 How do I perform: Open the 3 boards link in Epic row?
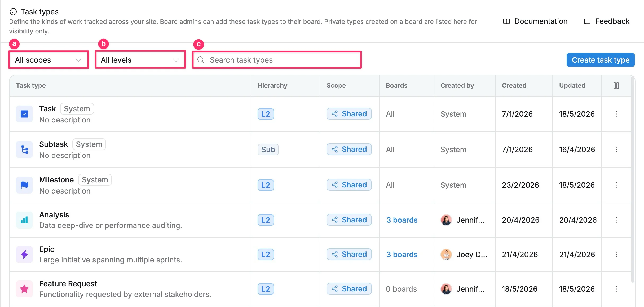tap(402, 255)
